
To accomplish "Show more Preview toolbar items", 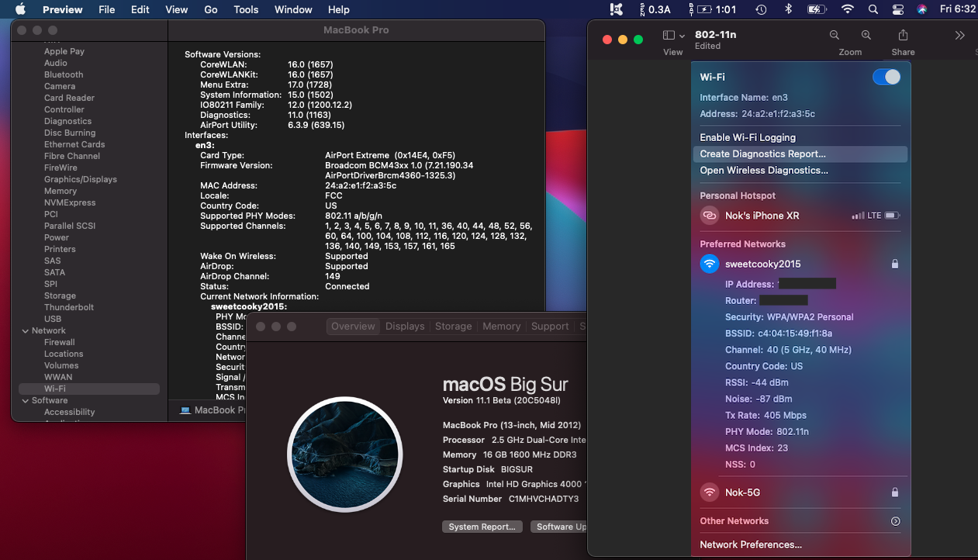I will click(959, 36).
